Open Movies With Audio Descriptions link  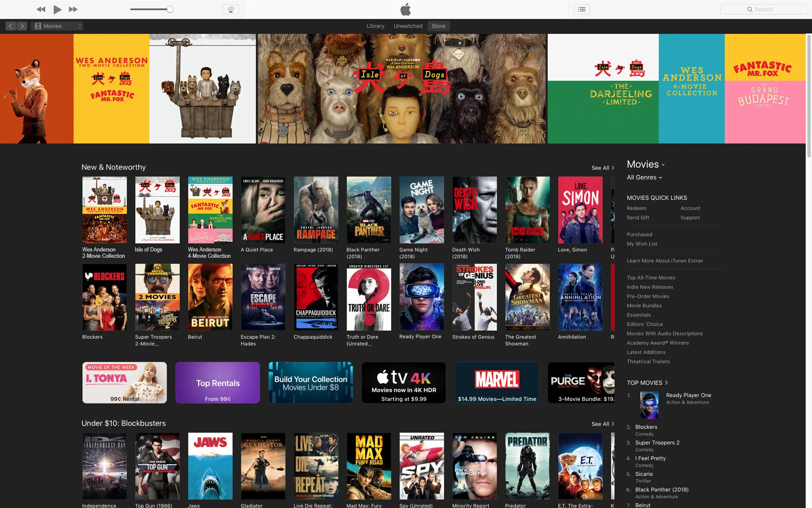point(665,334)
